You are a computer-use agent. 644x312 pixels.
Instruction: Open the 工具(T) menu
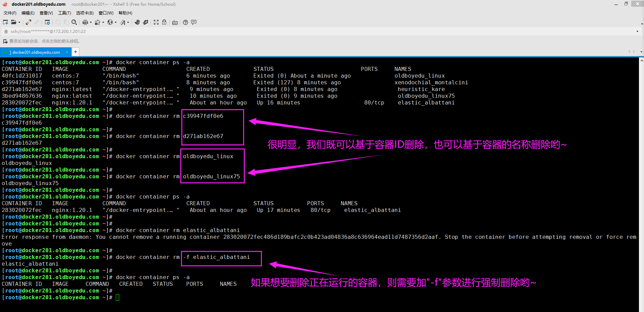pos(64,13)
